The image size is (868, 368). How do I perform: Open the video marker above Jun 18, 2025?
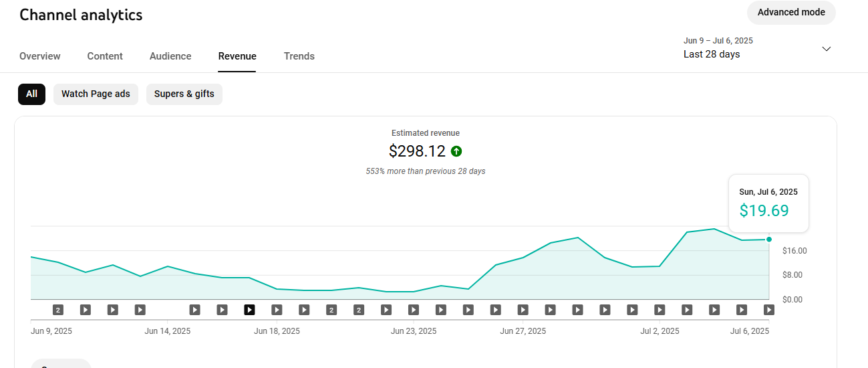point(277,310)
